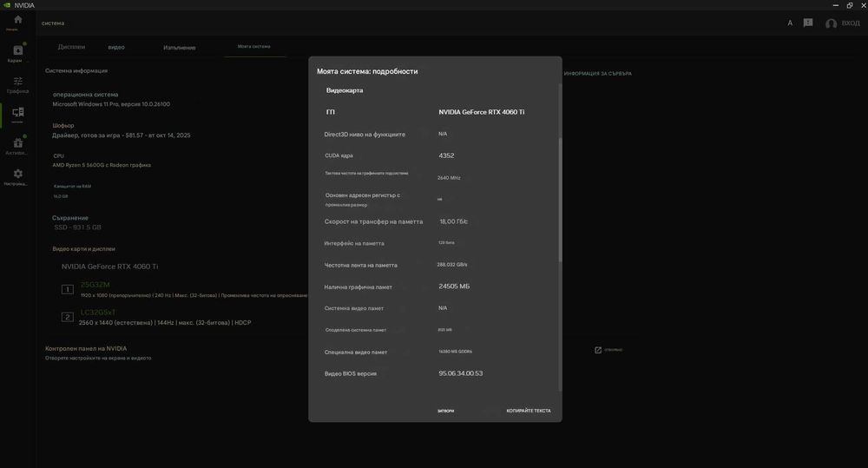
Task: Click the ВХОД sign-in link
Action: coord(851,23)
